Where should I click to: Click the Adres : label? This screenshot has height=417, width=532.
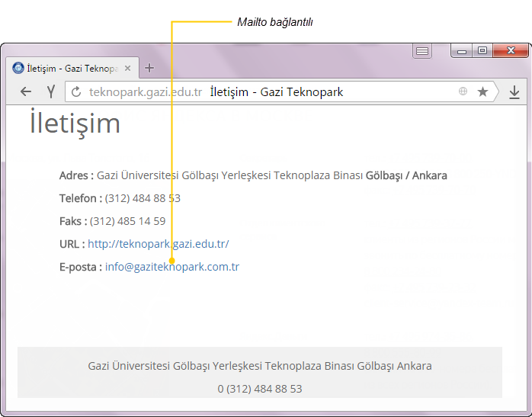[76, 175]
